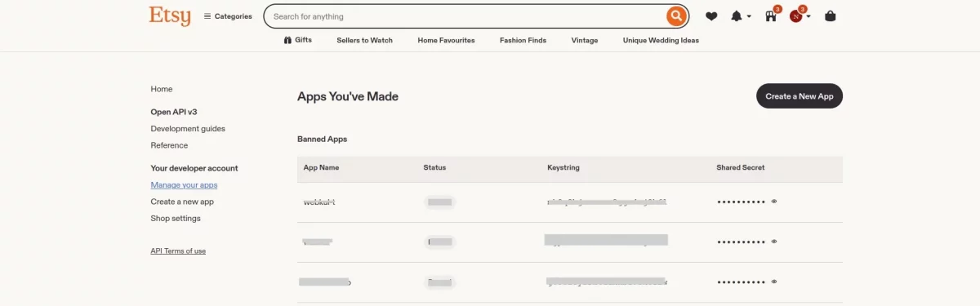This screenshot has width=980, height=306.
Task: Click the App Name column header
Action: point(321,167)
